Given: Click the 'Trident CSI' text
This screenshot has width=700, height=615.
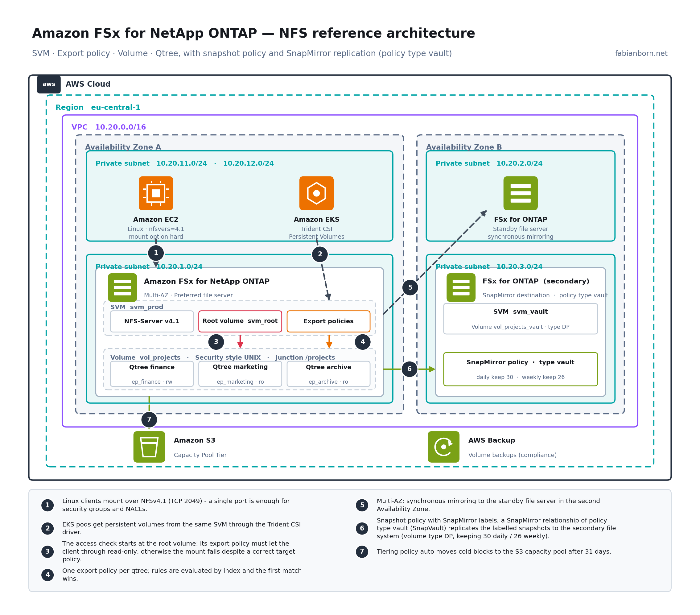Looking at the screenshot, I should (x=316, y=229).
